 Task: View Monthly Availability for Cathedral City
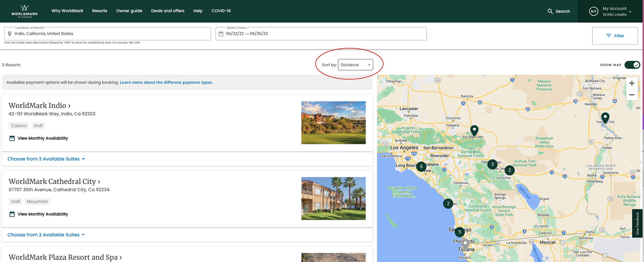coord(43,214)
